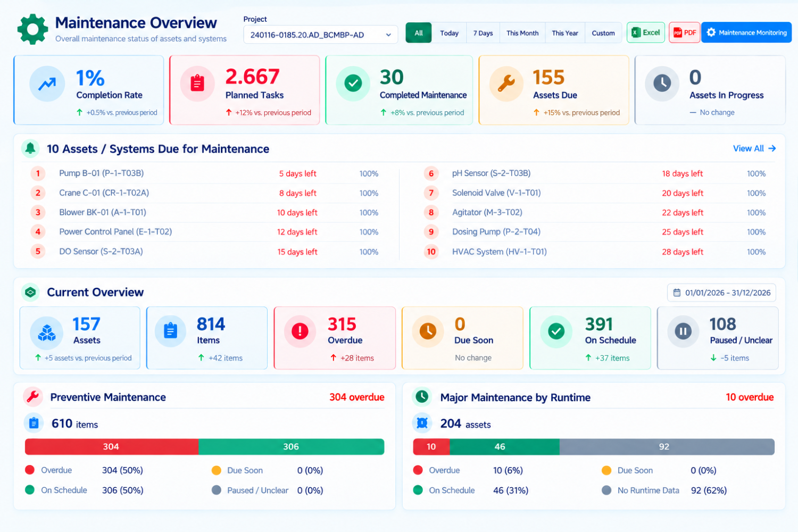Export the report as PDF
The width and height of the screenshot is (798, 532).
(x=685, y=32)
